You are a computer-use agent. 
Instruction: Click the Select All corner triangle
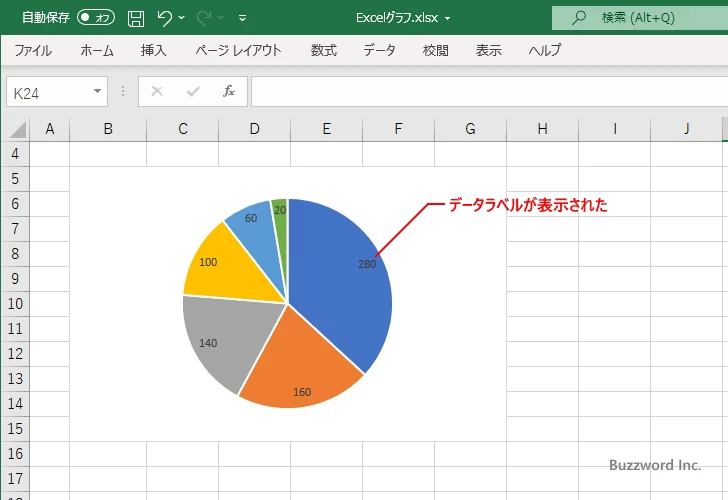coord(18,129)
